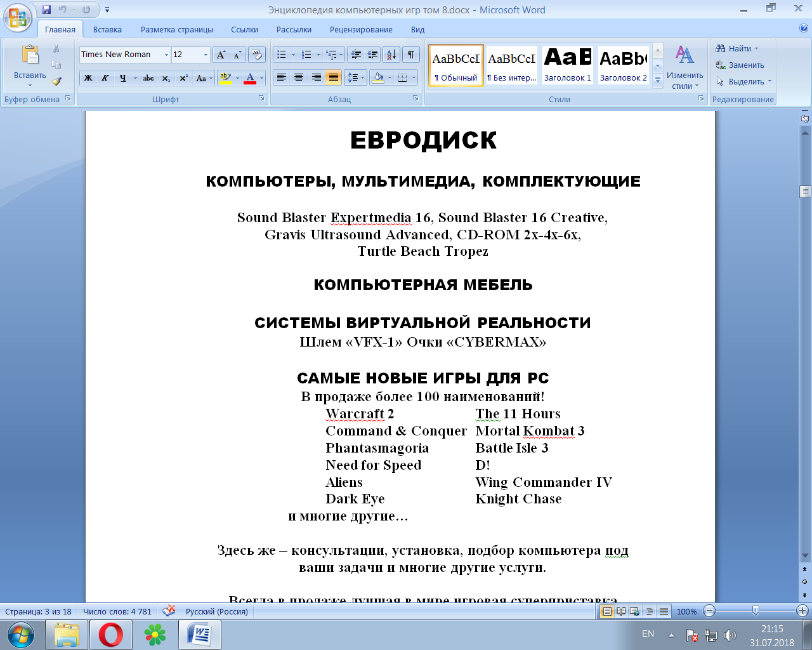Image resolution: width=812 pixels, height=650 pixels.
Task: Open the Change Case (Aa) dropdown
Action: pyautogui.click(x=203, y=78)
